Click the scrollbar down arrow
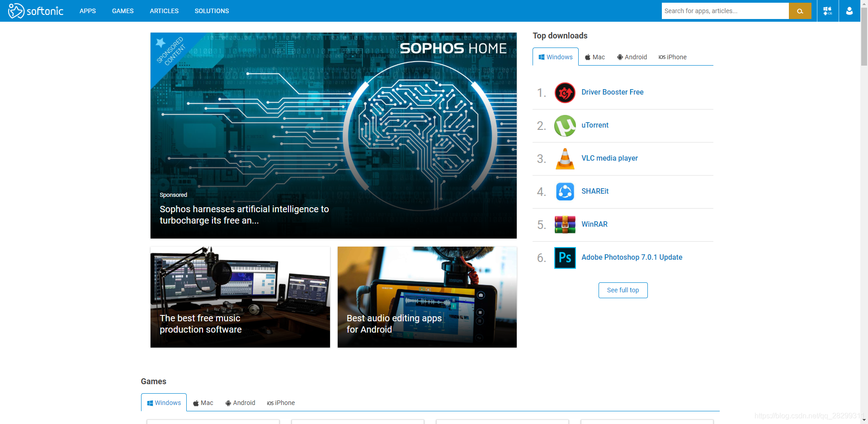The width and height of the screenshot is (868, 424). pyautogui.click(x=864, y=420)
